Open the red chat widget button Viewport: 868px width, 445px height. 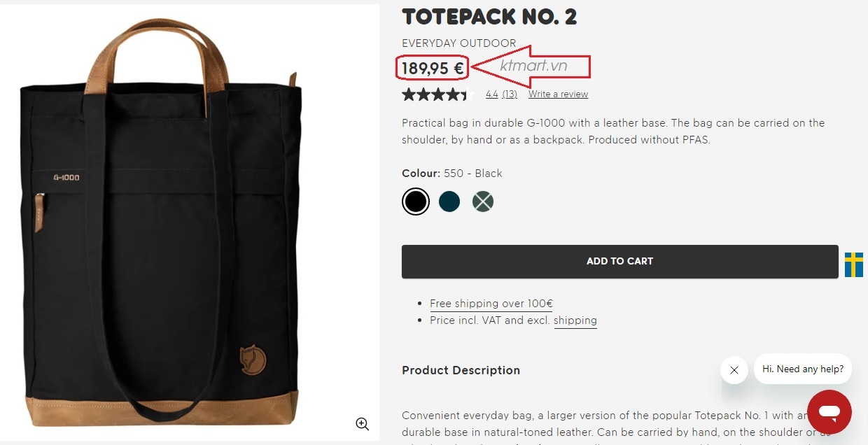coord(829,412)
